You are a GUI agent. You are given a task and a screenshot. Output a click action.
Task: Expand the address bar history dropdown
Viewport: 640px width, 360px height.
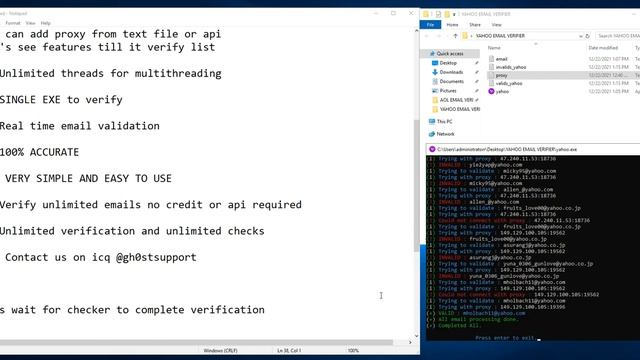point(580,36)
